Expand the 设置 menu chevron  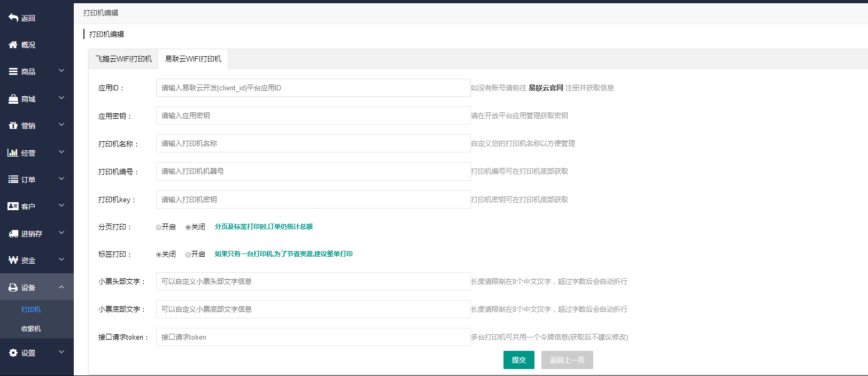point(61,352)
